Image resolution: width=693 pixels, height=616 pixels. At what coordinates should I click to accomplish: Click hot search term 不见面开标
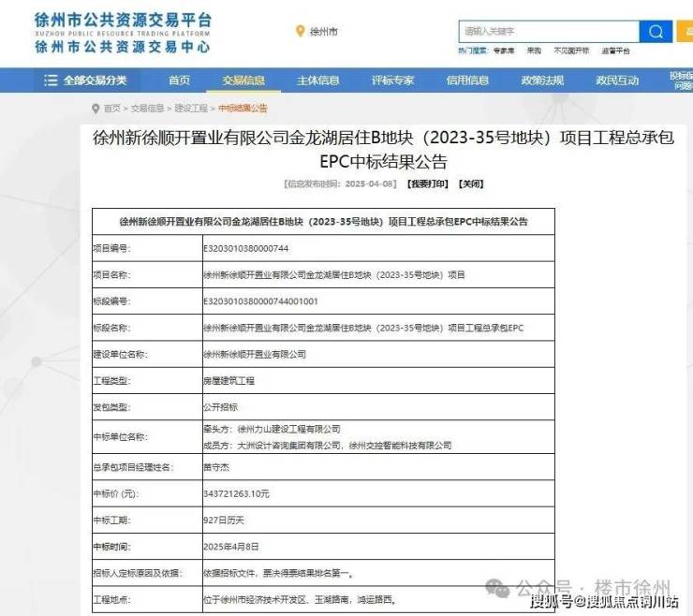click(571, 51)
